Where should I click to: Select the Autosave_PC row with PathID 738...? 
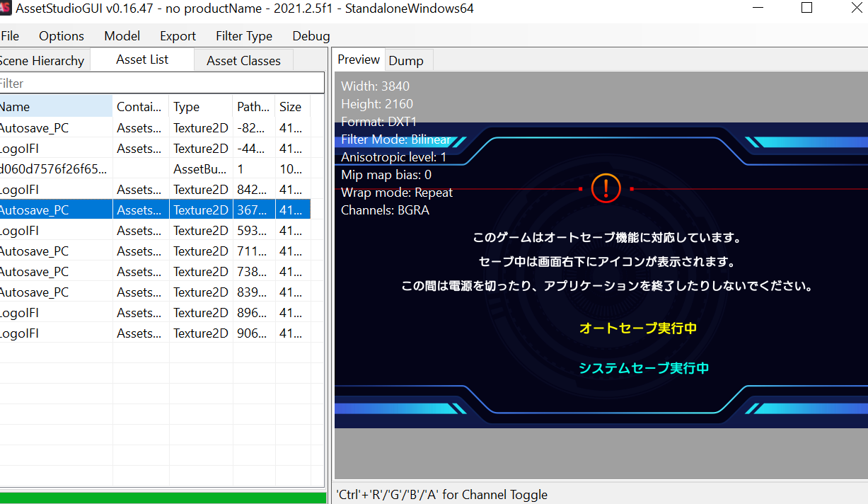pos(155,272)
